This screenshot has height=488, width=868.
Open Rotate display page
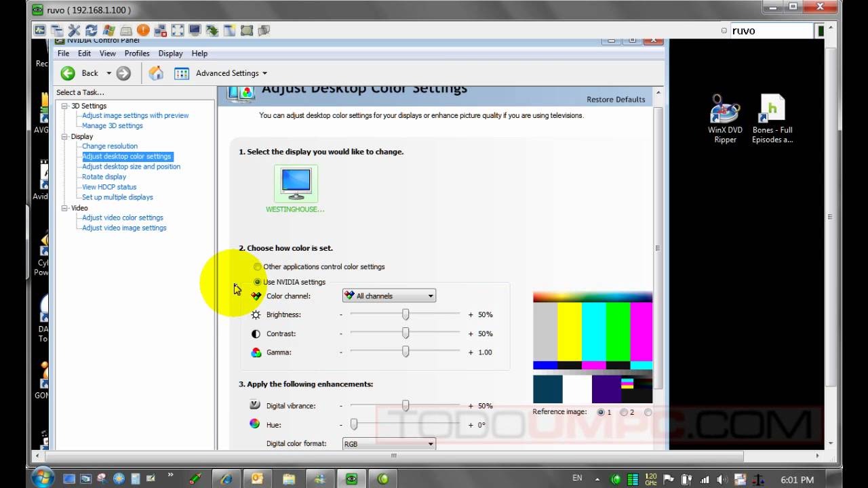[104, 177]
